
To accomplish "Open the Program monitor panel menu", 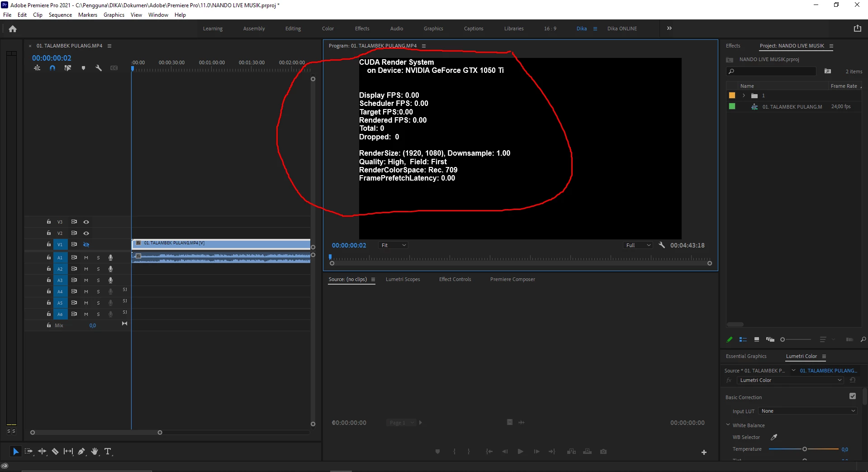I will point(424,46).
